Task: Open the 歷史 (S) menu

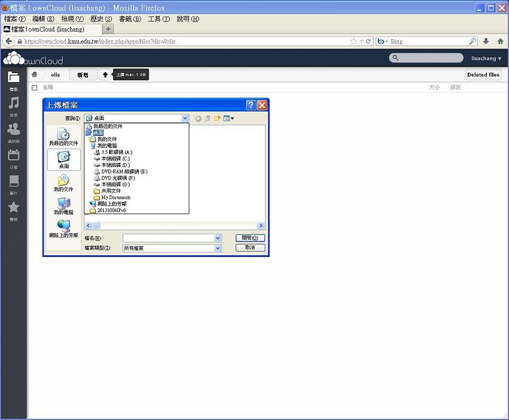Action: coord(101,19)
